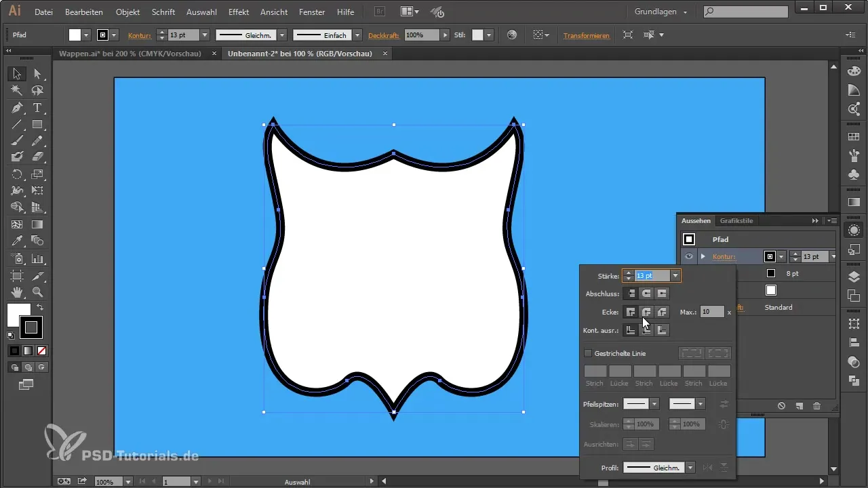Select the Shape Builder tool
The image size is (868, 488).
pos(18,208)
